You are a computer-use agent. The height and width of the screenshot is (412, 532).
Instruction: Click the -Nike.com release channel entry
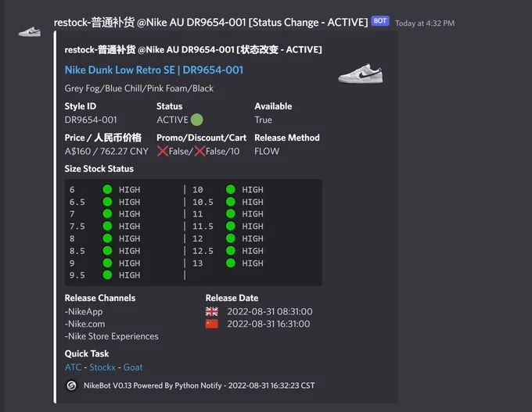[x=84, y=324]
